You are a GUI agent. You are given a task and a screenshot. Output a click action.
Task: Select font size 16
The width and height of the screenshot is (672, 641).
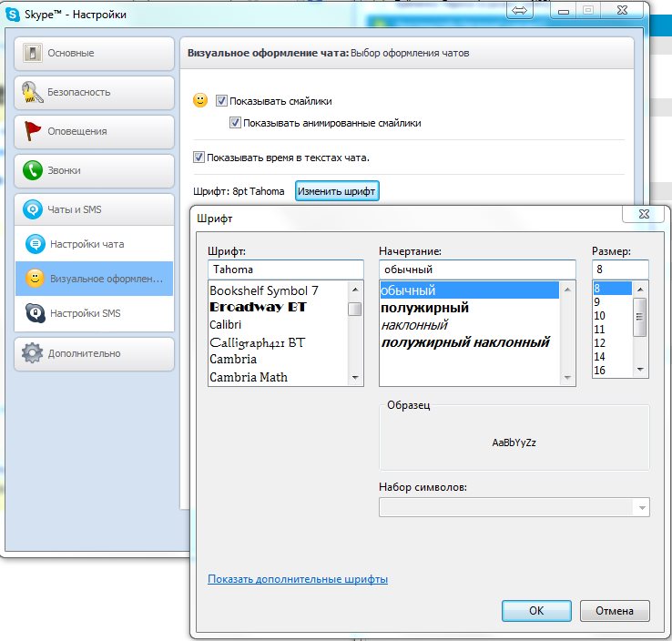[613, 371]
